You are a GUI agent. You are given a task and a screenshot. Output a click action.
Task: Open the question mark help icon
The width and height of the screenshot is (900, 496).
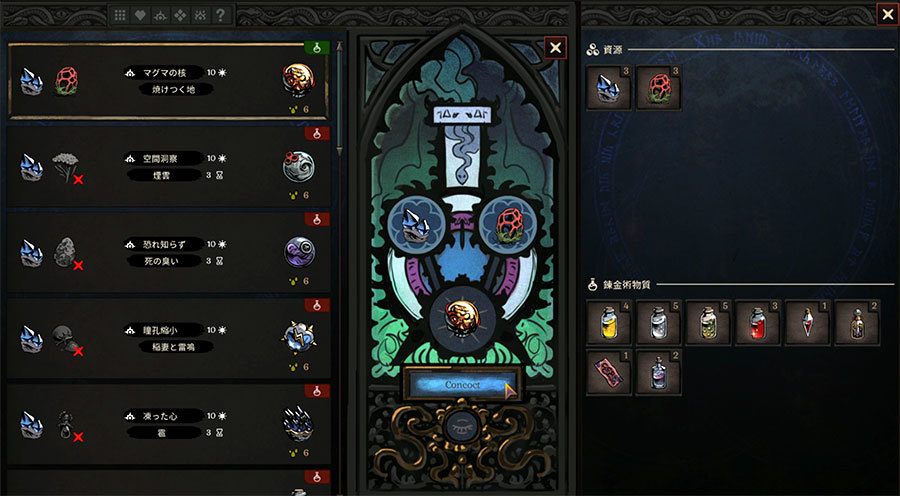pyautogui.click(x=220, y=16)
